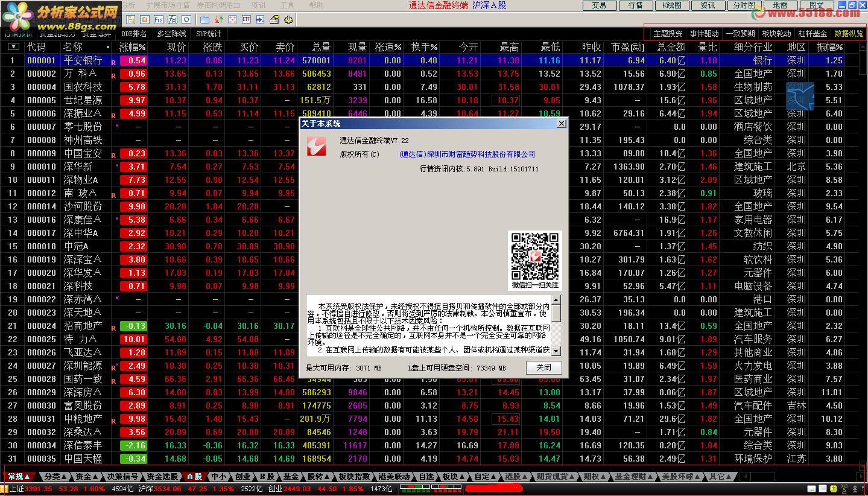The height and width of the screenshot is (496, 868).
Task: Select the 决策信号 bottom tab
Action: tap(123, 476)
